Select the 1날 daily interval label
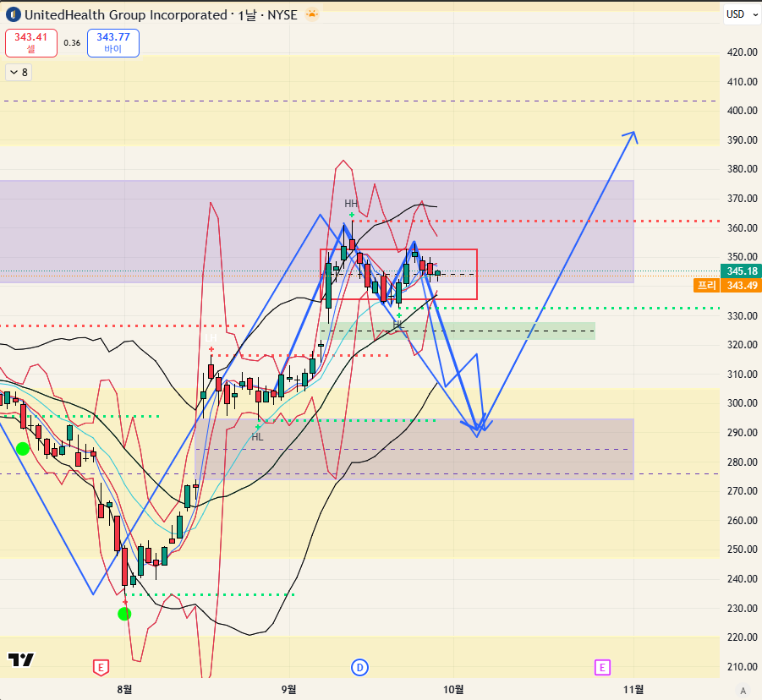The width and height of the screenshot is (762, 700). tap(247, 15)
